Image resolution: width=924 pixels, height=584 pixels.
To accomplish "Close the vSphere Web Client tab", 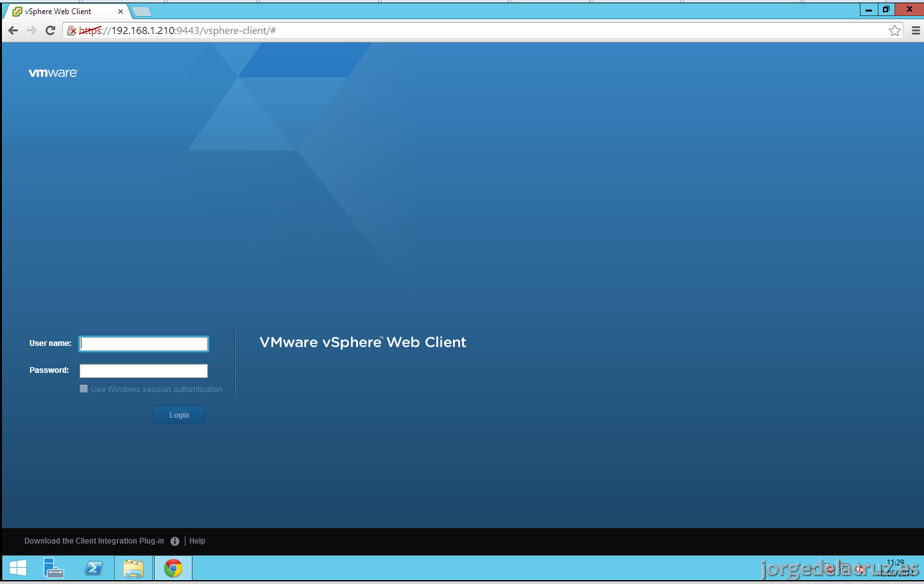I will point(120,12).
